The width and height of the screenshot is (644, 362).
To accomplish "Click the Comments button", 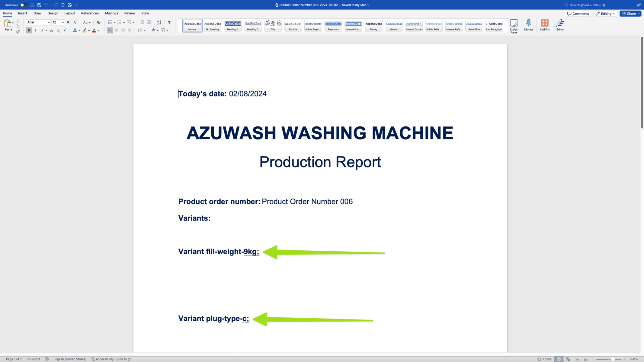I will click(x=578, y=14).
